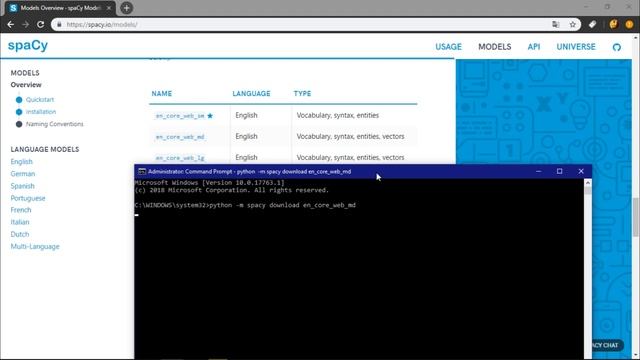
Task: Click the Command Prompt title bar
Action: [363, 171]
